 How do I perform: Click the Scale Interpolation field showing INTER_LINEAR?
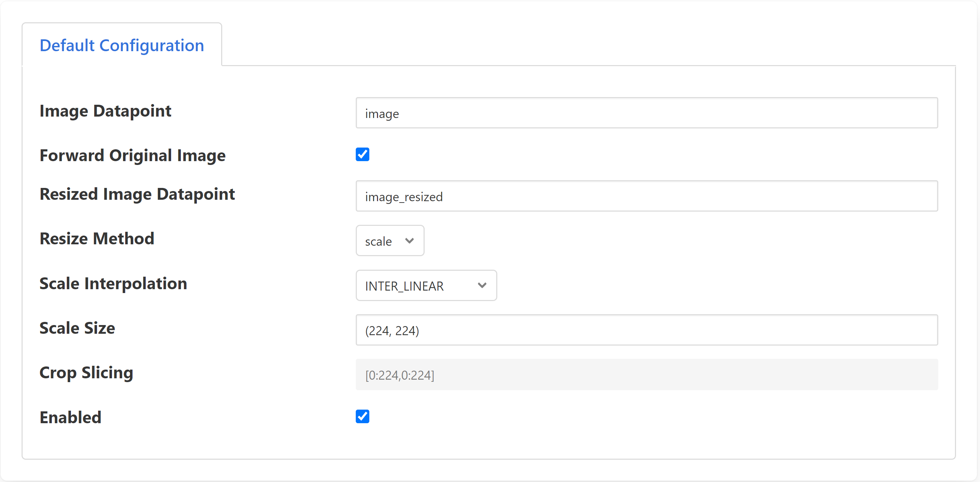pyautogui.click(x=426, y=285)
